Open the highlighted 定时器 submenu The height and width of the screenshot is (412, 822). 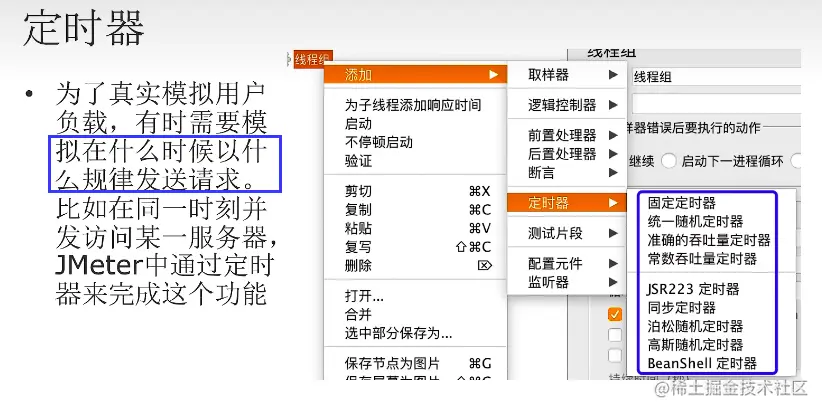point(567,202)
